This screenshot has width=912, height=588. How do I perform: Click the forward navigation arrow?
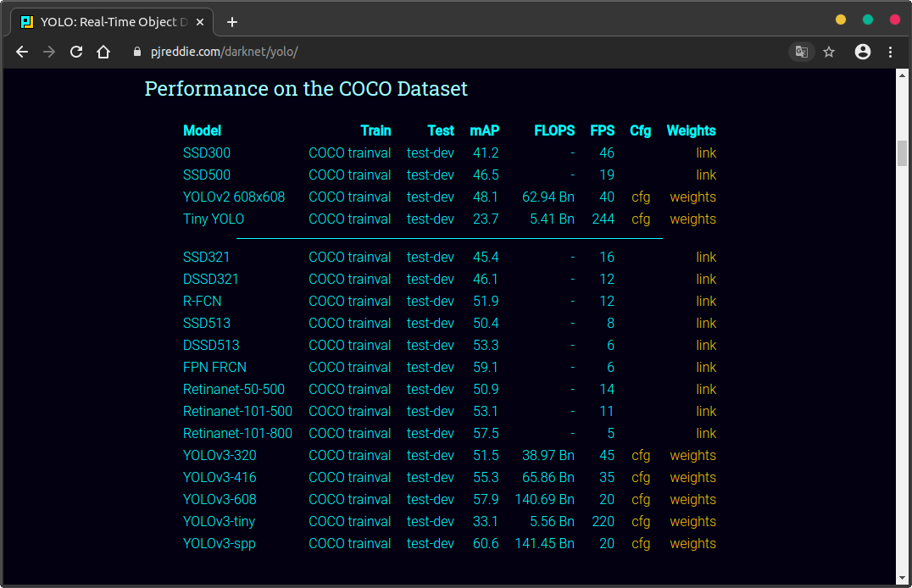point(49,52)
